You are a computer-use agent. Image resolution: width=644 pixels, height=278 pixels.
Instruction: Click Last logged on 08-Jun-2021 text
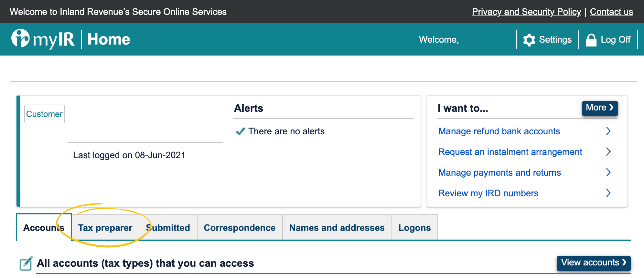pos(129,155)
